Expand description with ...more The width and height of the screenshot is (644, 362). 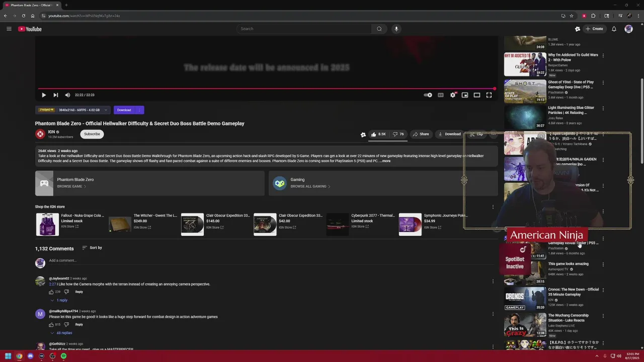385,161
